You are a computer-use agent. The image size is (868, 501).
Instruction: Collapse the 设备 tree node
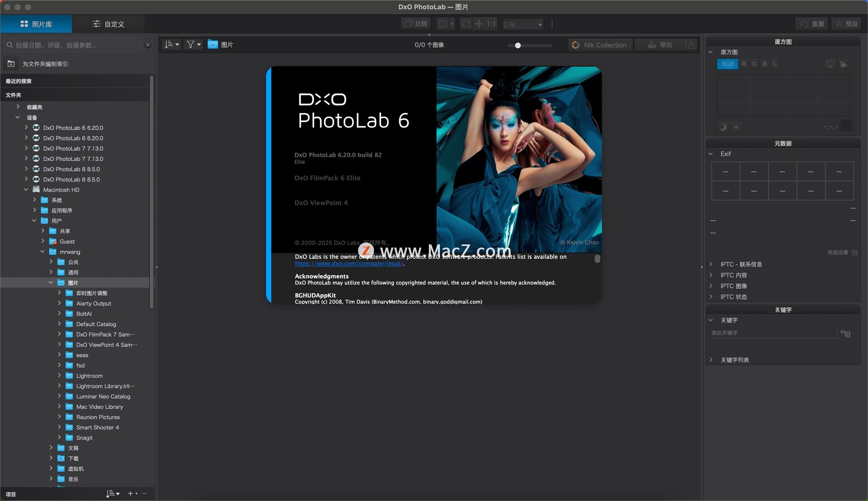click(x=18, y=117)
